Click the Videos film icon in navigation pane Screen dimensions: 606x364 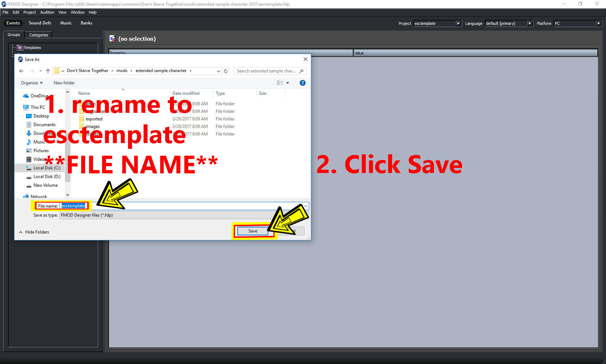(x=29, y=159)
